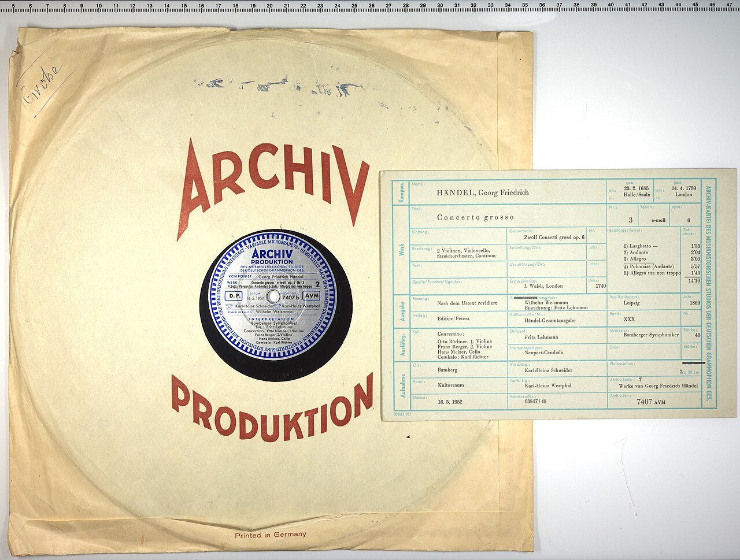The image size is (740, 560).
Task: Click "Neupert-Cembalo" instrument on card
Action: (x=543, y=353)
